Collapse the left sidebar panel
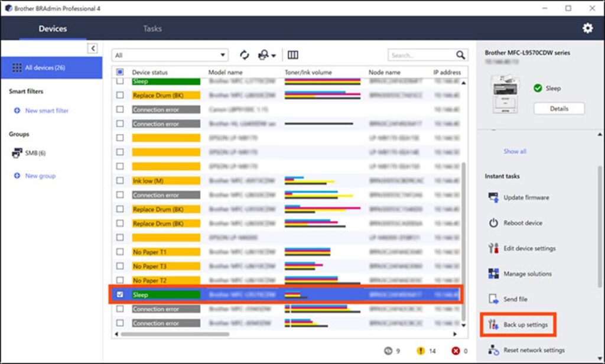The image size is (605, 364). (x=93, y=48)
